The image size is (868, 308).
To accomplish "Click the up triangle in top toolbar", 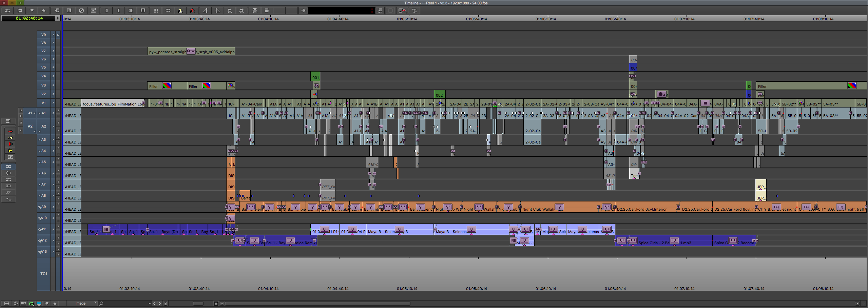I will [44, 11].
